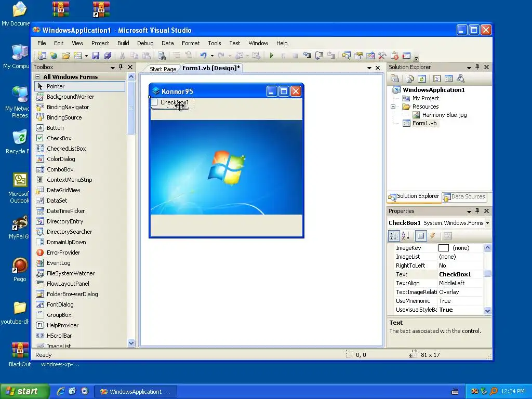Click Show All Files icon in Solution Explorer
Viewport: 532px width, 399px height.
[x=410, y=79]
